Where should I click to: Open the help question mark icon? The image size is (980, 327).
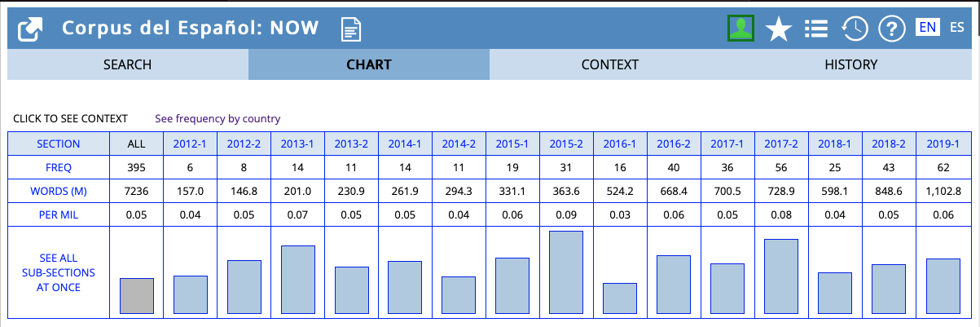[x=892, y=29]
